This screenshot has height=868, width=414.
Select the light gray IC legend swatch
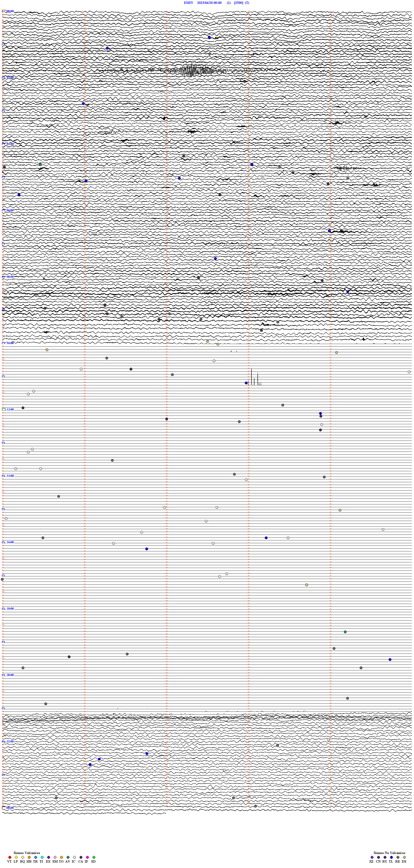coord(75,857)
